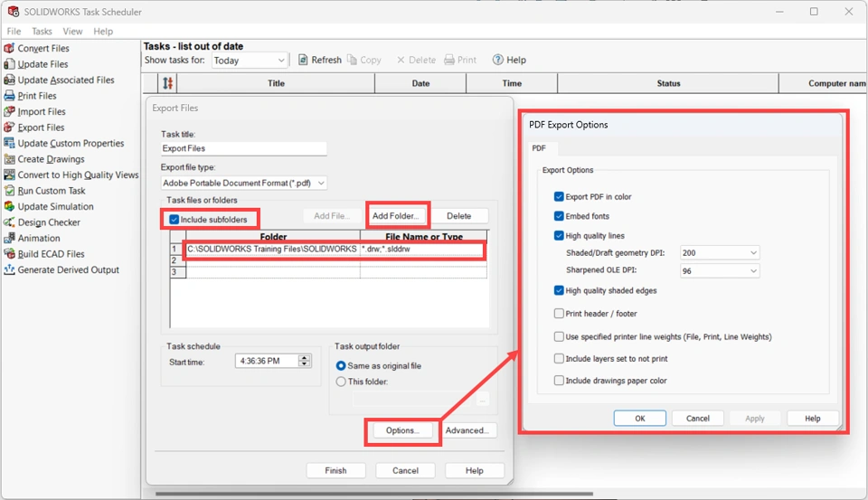
Task: Click the Status column header
Action: tap(668, 83)
